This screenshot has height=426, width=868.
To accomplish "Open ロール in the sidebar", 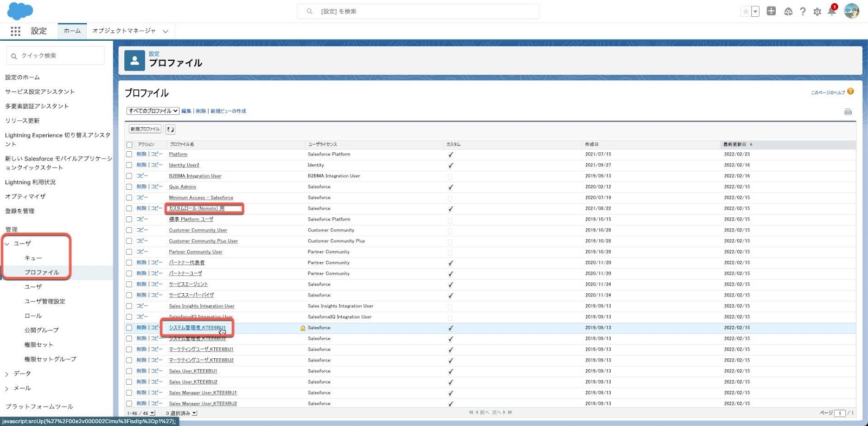I will tap(33, 316).
